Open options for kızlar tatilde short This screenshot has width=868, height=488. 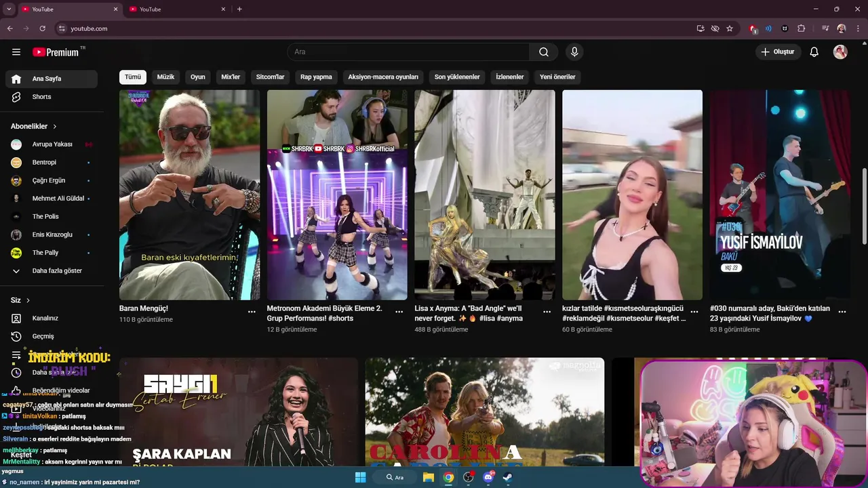click(694, 312)
